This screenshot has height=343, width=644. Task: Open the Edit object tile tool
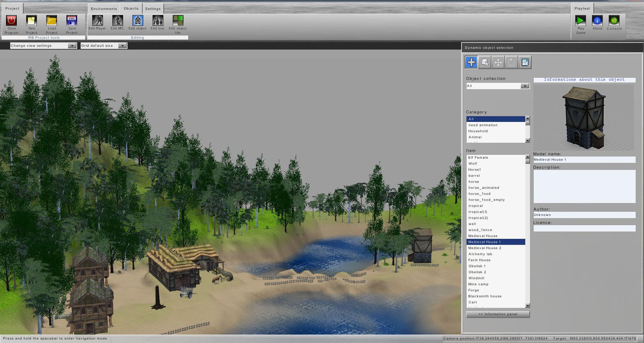[178, 21]
